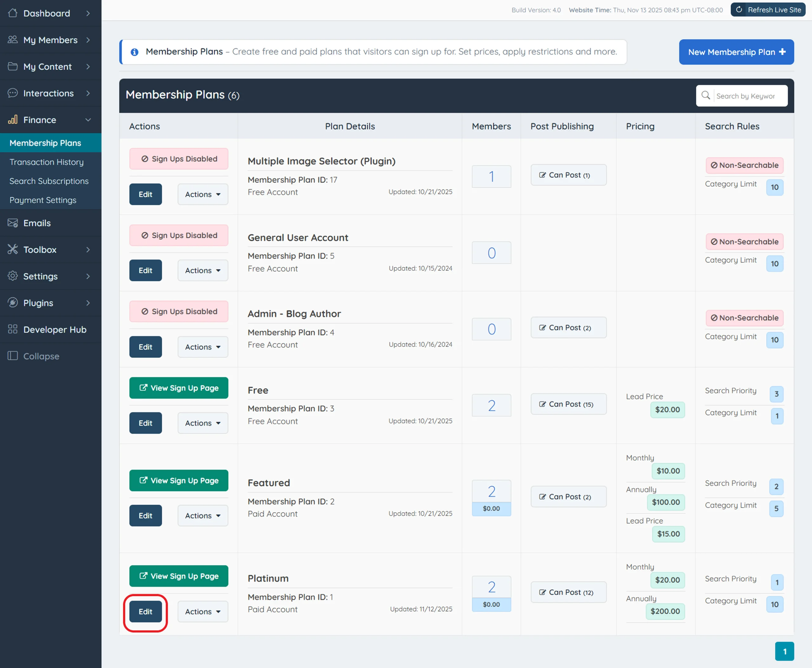Screen dimensions: 812x668
Task: Click Refresh Live Site button
Action: tap(768, 10)
